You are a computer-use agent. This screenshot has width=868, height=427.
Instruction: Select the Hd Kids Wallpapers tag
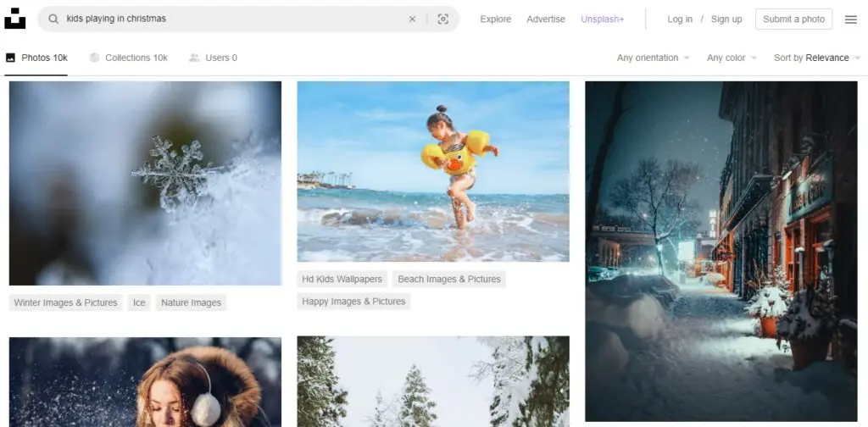(x=342, y=279)
